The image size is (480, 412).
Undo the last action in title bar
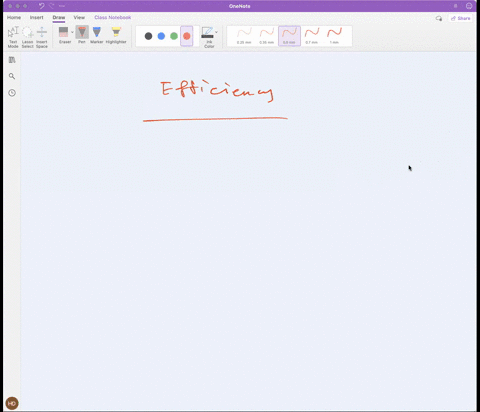point(41,6)
